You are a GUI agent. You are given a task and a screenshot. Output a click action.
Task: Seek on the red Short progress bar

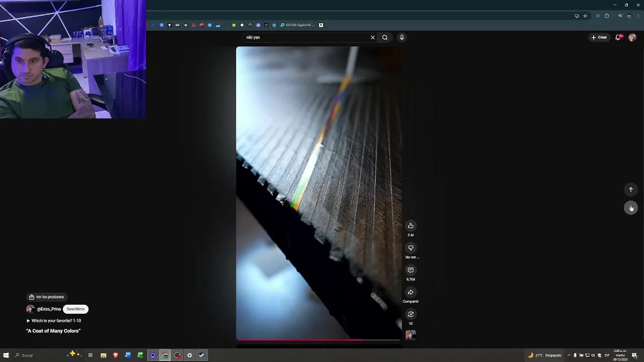click(x=318, y=340)
